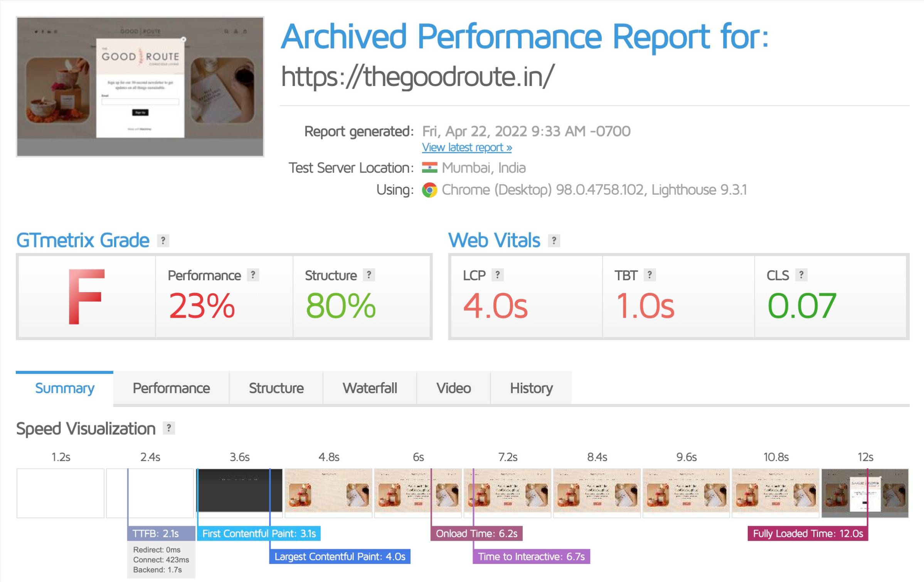Go to the Waterfall tab
924x582 pixels.
(x=370, y=388)
